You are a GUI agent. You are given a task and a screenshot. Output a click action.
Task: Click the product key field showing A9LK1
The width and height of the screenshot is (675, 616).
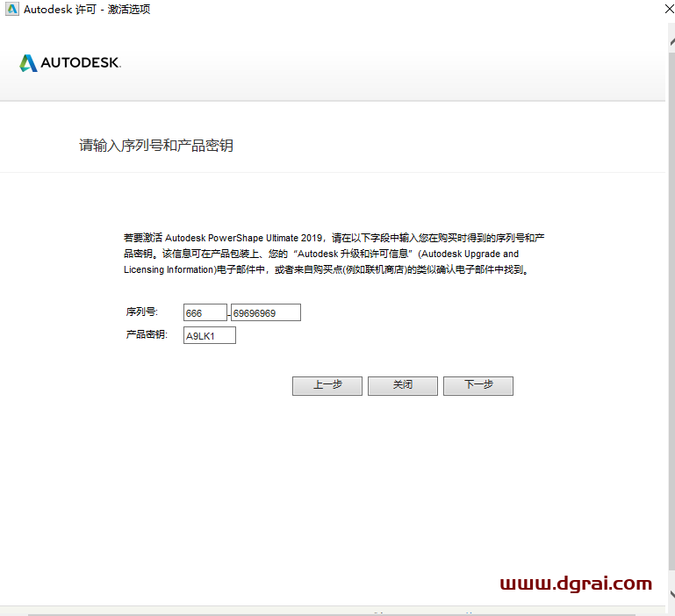click(210, 335)
